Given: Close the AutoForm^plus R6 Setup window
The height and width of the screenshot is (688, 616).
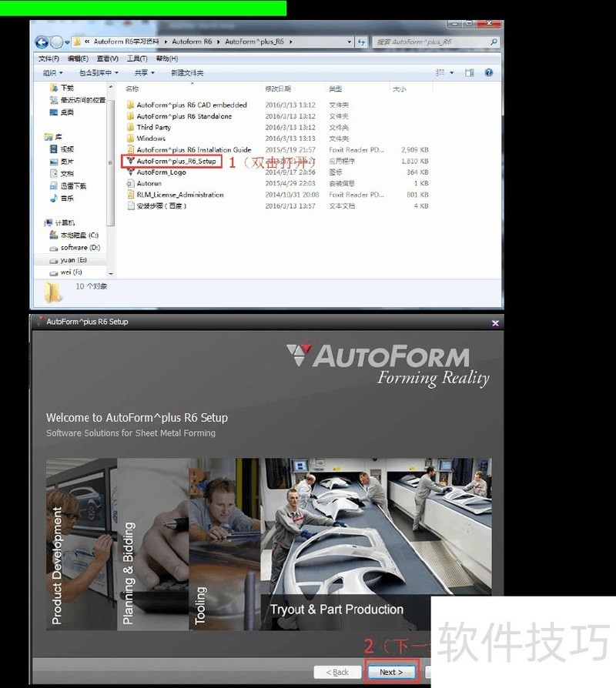Looking at the screenshot, I should [495, 323].
